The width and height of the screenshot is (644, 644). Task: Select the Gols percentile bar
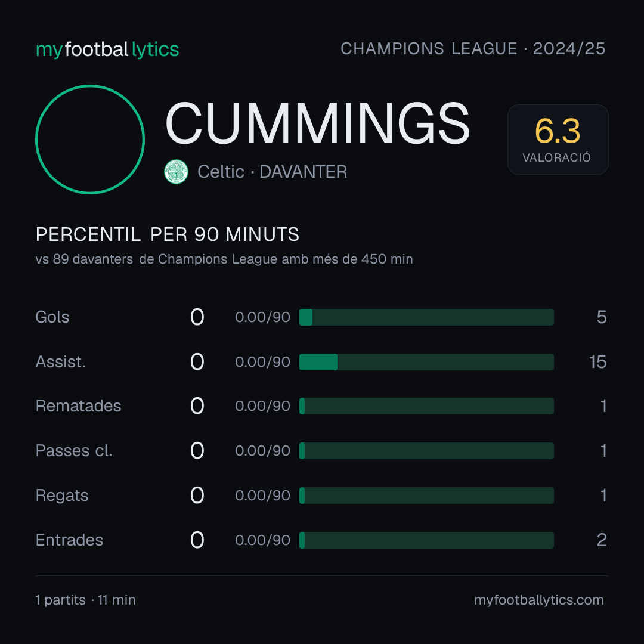click(x=426, y=317)
